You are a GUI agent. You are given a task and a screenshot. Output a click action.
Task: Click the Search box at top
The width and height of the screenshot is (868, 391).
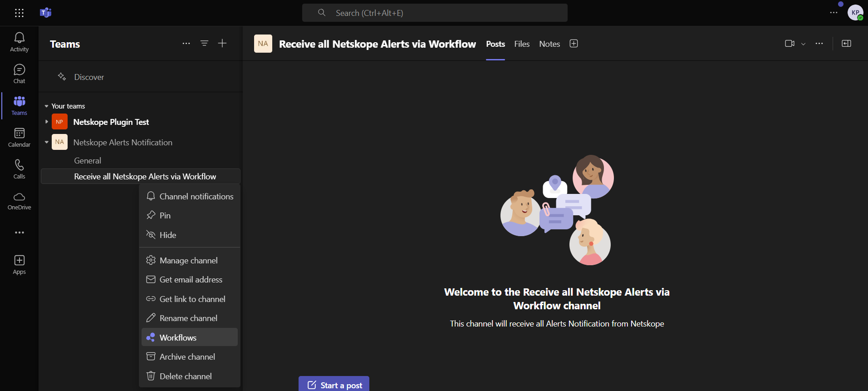click(x=435, y=13)
